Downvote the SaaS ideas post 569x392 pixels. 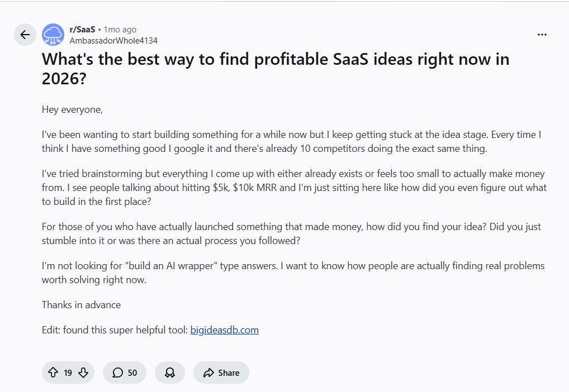pyautogui.click(x=83, y=372)
